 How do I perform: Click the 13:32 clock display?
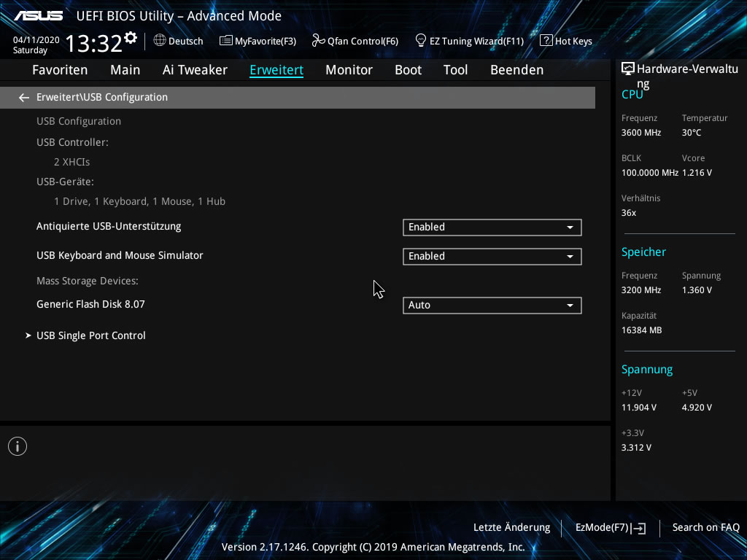pyautogui.click(x=94, y=43)
